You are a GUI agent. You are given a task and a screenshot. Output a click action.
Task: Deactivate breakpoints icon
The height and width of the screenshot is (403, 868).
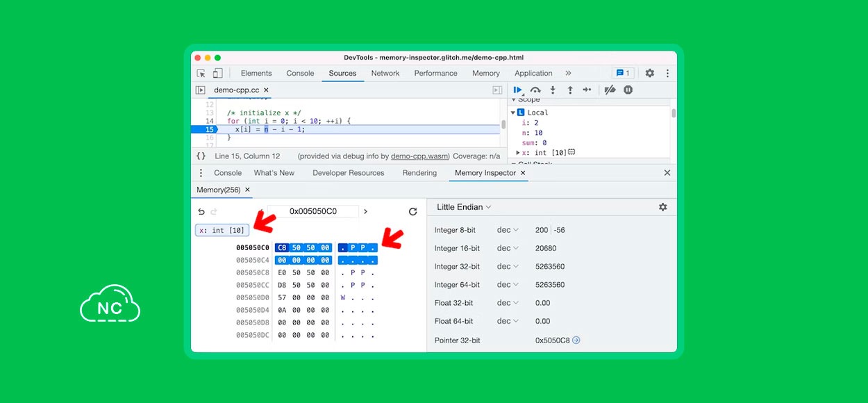tap(610, 90)
